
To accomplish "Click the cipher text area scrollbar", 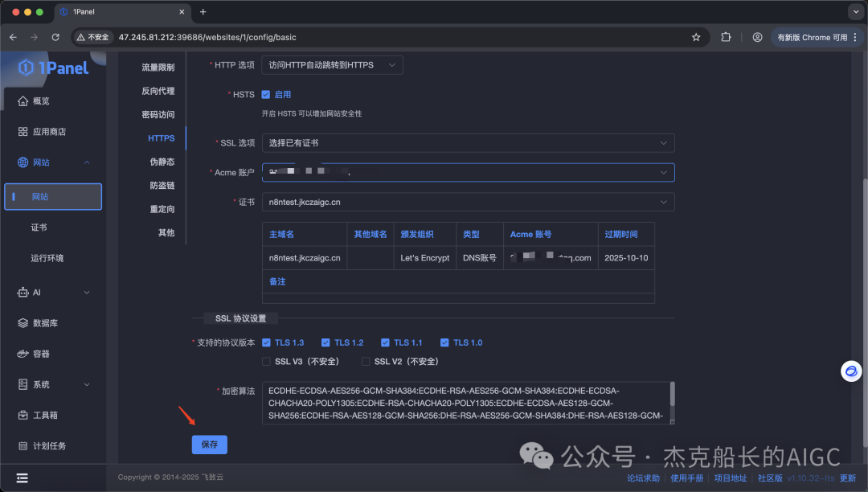I will click(672, 394).
